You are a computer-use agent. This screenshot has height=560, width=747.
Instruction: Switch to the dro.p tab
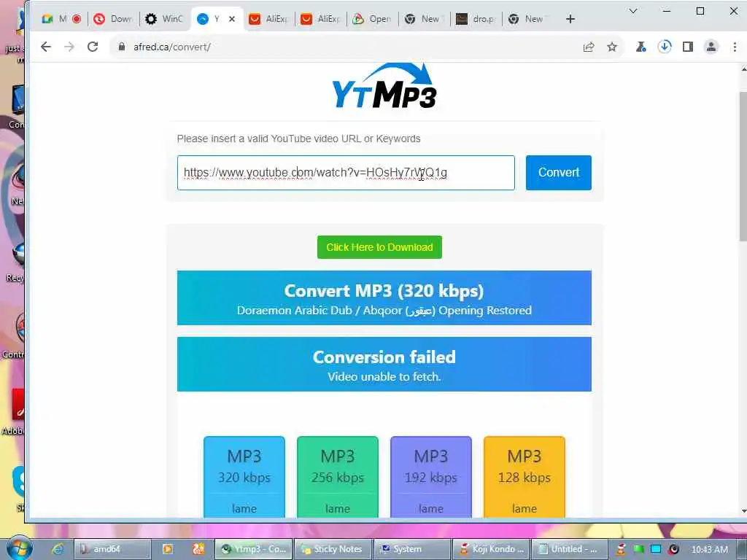[x=476, y=19]
